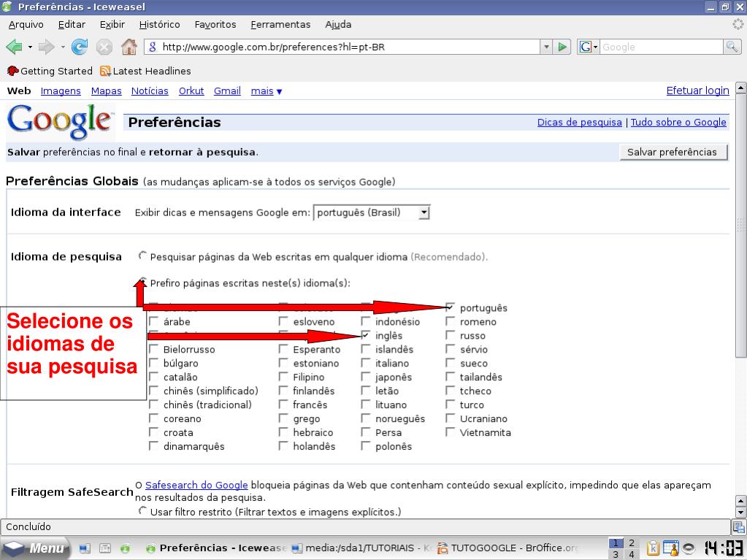Open the Menu start button in taskbar
This screenshot has width=747, height=560.
[x=34, y=548]
